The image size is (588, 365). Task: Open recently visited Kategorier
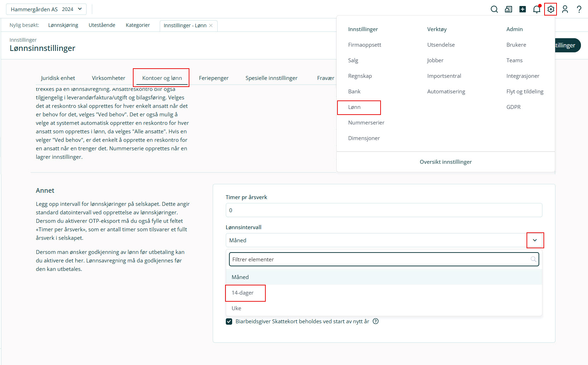click(x=138, y=25)
